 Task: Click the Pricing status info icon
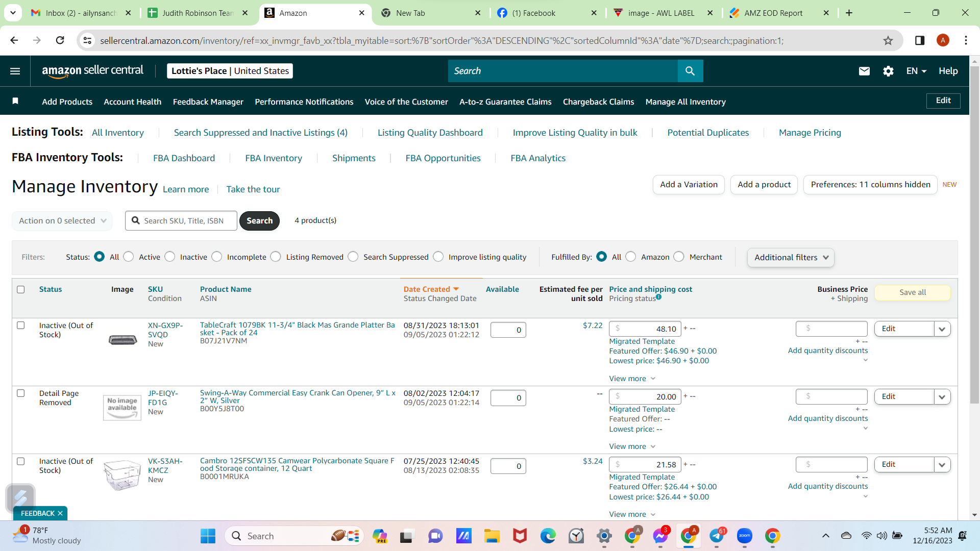659,297
